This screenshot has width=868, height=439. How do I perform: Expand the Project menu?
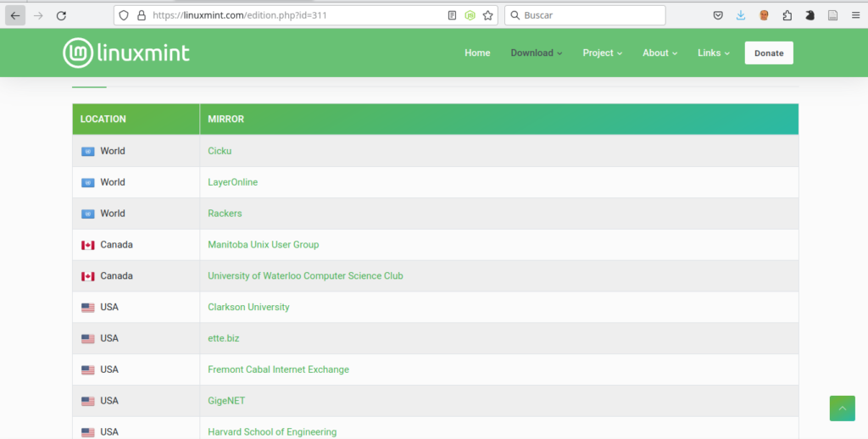[x=603, y=53]
